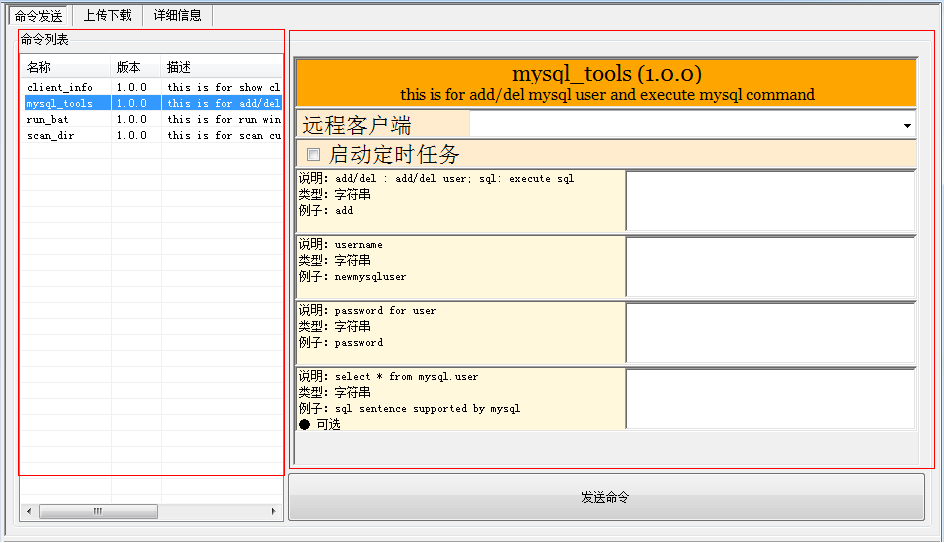Click the username input field
Viewport: 944px width, 543px height.
click(771, 266)
